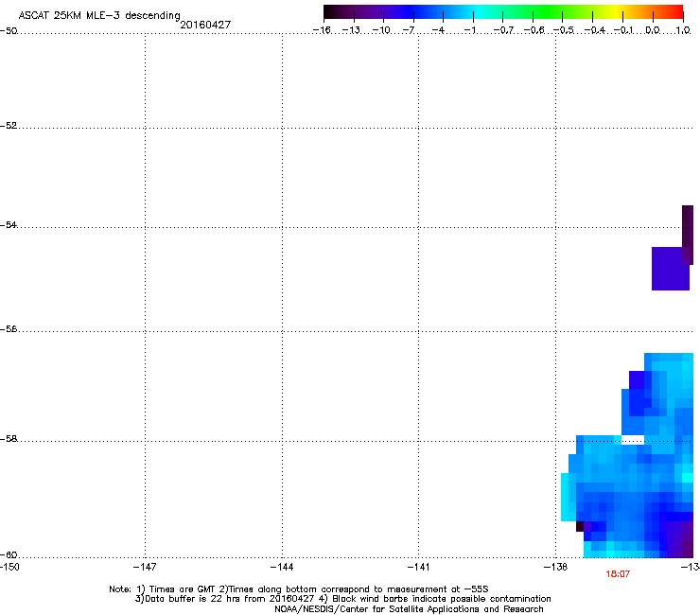Screen dimensions: 700x615
Task: Click the color bar label '-7'
Action: 409,30
